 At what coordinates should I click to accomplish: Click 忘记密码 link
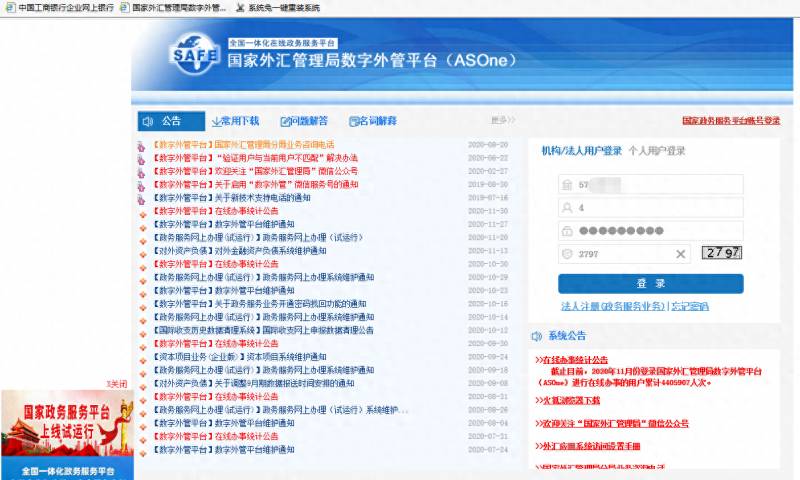(x=689, y=306)
